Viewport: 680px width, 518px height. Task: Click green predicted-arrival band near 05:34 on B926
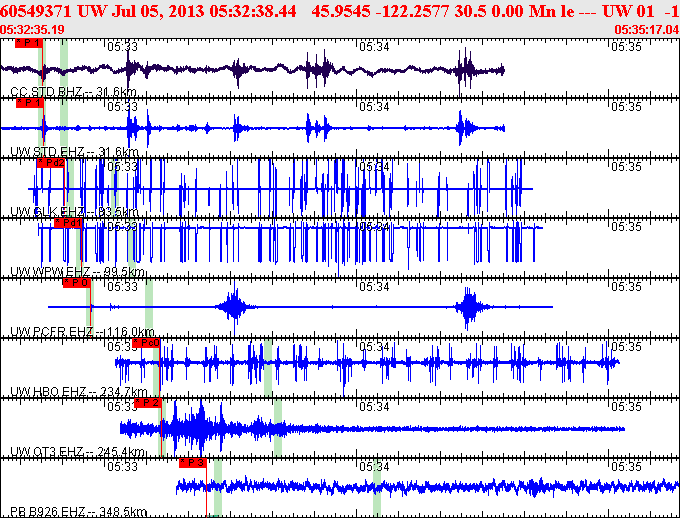377,488
